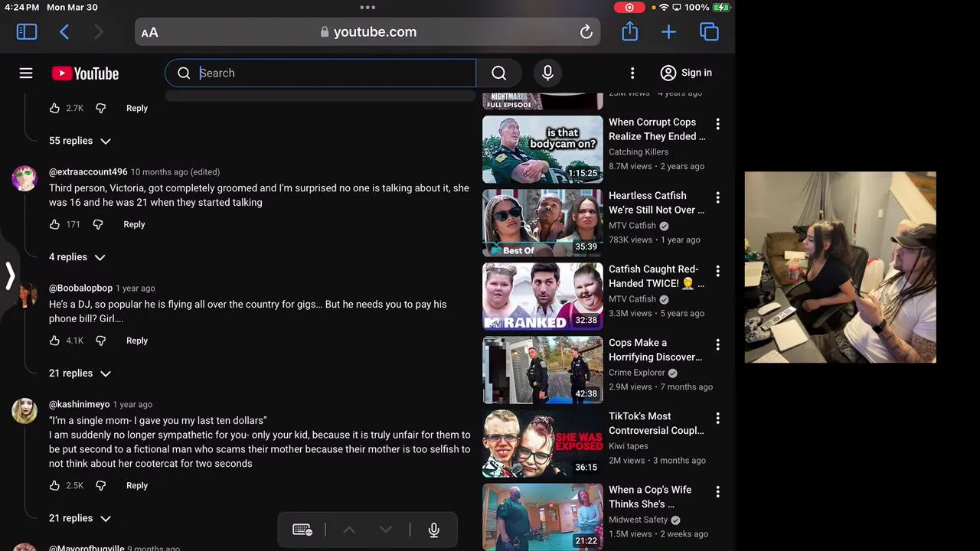Like the @extraaccount496 comment
Image resolution: width=980 pixels, height=551 pixels.
[x=54, y=224]
